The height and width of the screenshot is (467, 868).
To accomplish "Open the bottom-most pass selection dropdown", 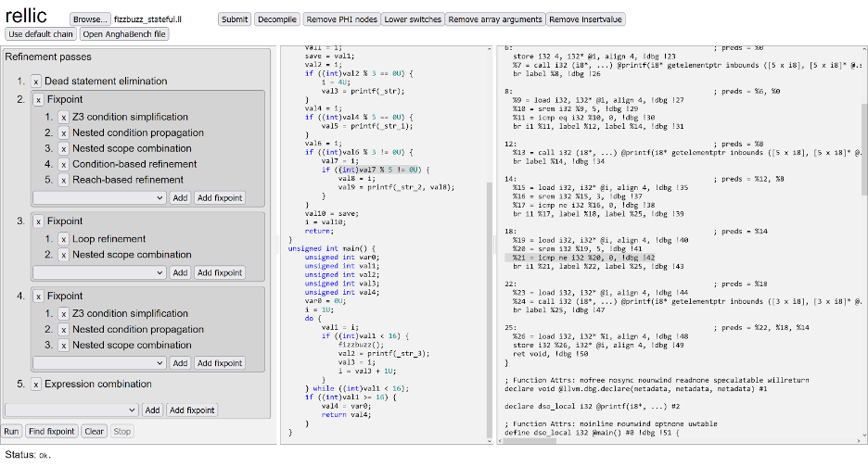I will pyautogui.click(x=72, y=410).
